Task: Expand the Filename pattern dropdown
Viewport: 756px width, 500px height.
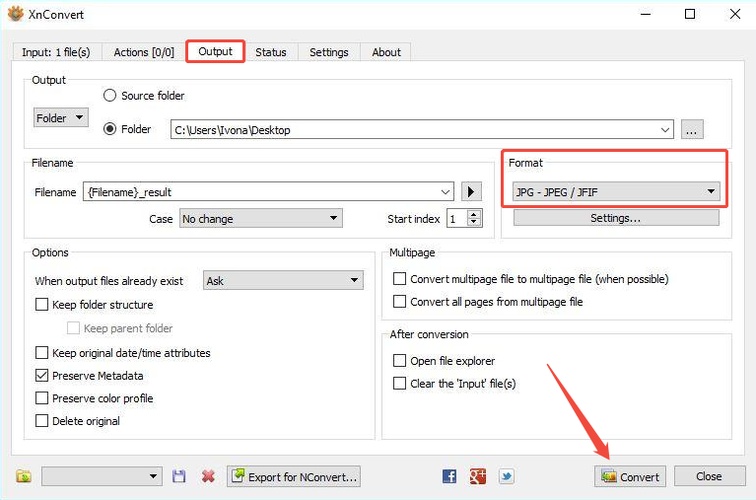Action: click(446, 192)
